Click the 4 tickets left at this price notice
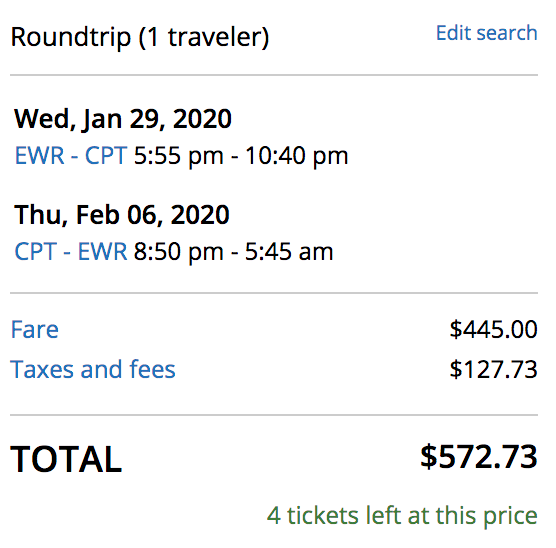556x548 pixels. coord(402,516)
